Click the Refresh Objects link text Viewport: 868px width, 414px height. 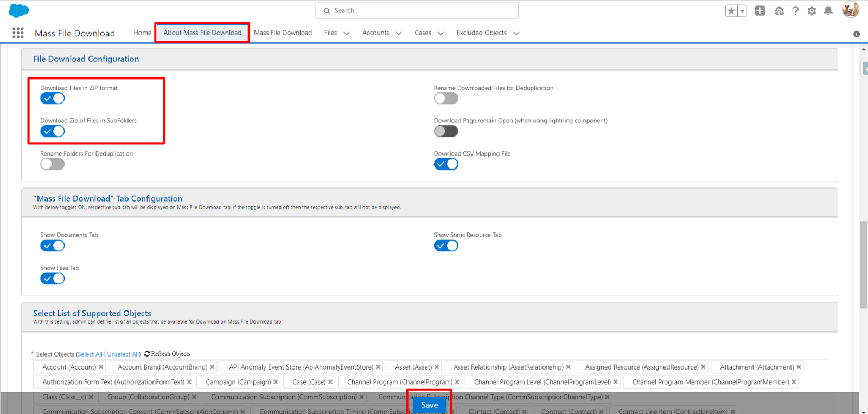(x=170, y=354)
